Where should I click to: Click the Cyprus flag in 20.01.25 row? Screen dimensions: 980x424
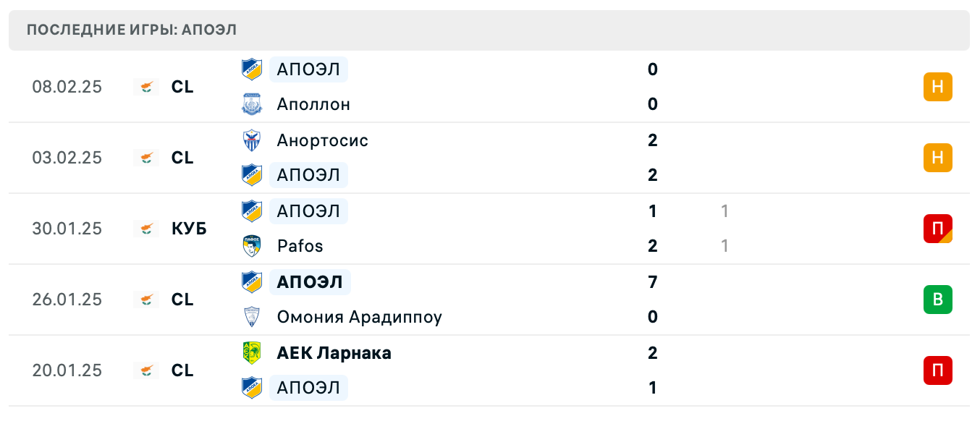pos(146,370)
